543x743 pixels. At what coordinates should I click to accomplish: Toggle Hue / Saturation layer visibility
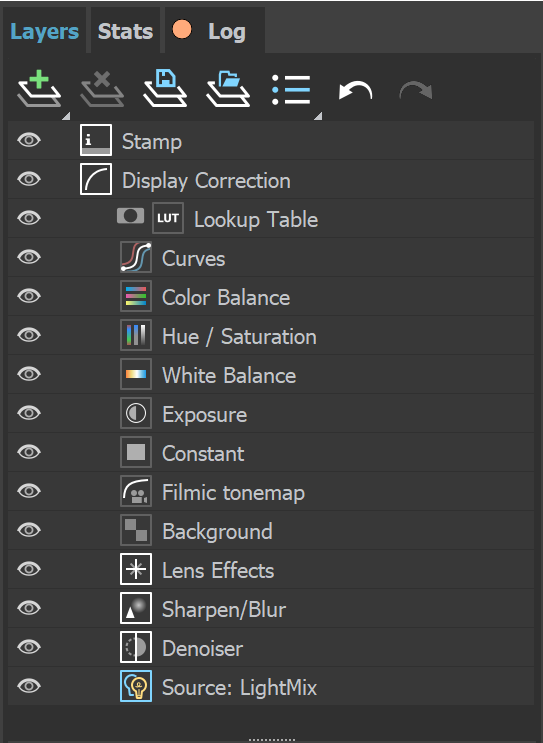[x=29, y=335]
